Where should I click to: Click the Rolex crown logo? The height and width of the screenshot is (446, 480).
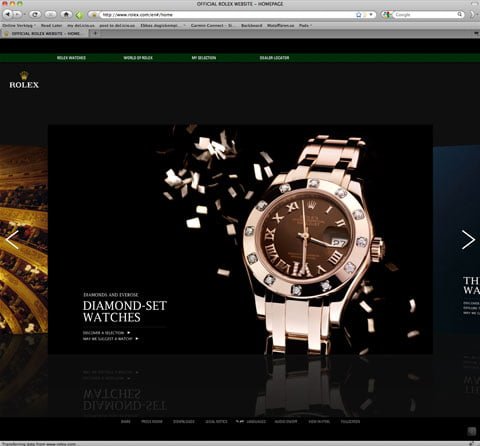tap(24, 80)
